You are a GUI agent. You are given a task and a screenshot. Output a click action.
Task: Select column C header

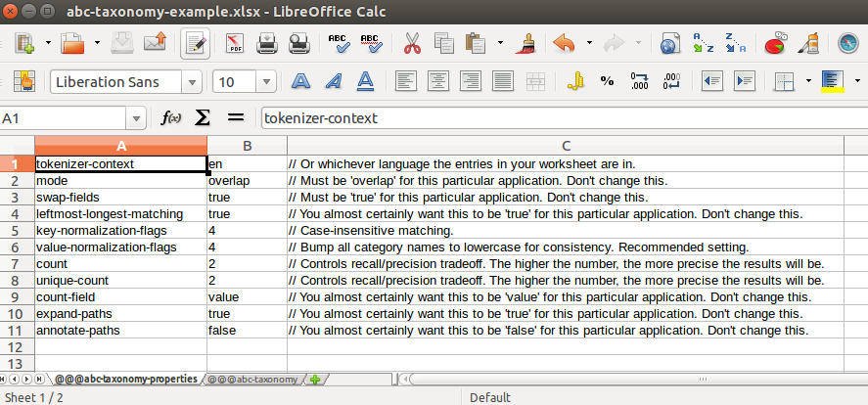pyautogui.click(x=566, y=146)
